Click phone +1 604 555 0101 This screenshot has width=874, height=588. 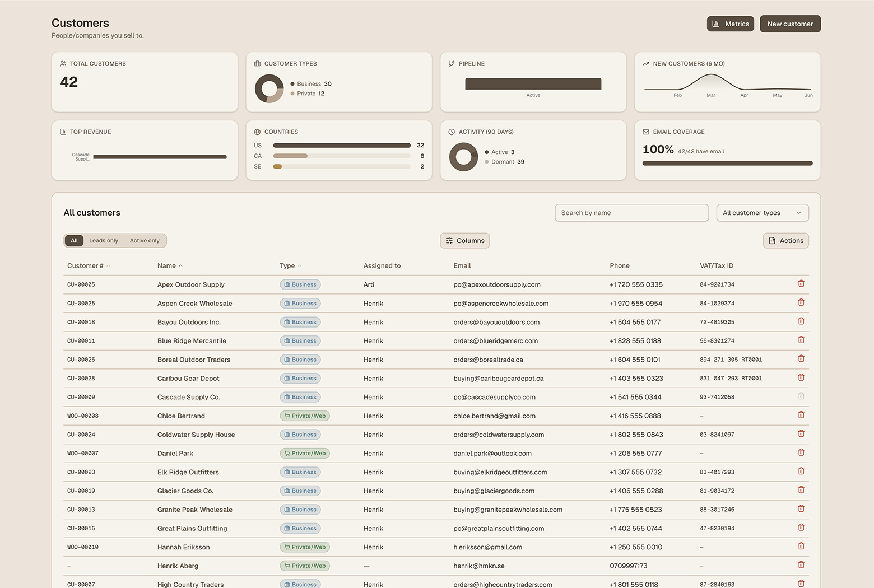coord(635,360)
